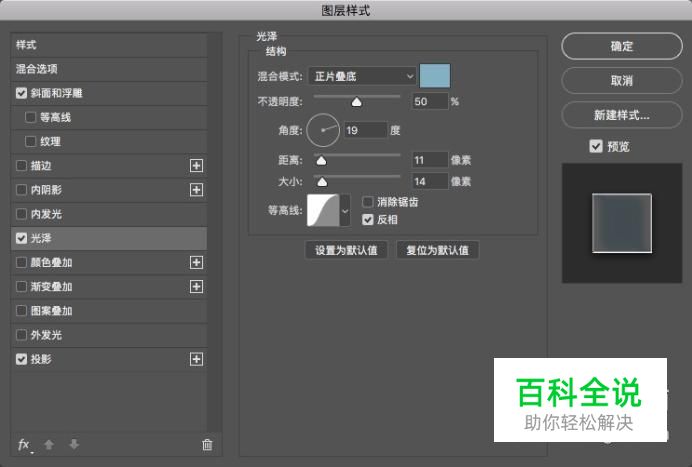Enable the 颜色叠加 checkbox
The image size is (692, 467).
21,262
